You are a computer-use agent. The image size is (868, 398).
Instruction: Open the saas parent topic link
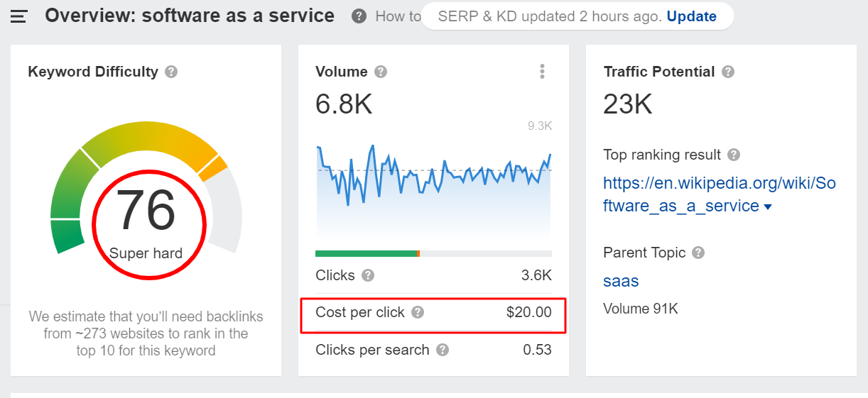point(621,281)
